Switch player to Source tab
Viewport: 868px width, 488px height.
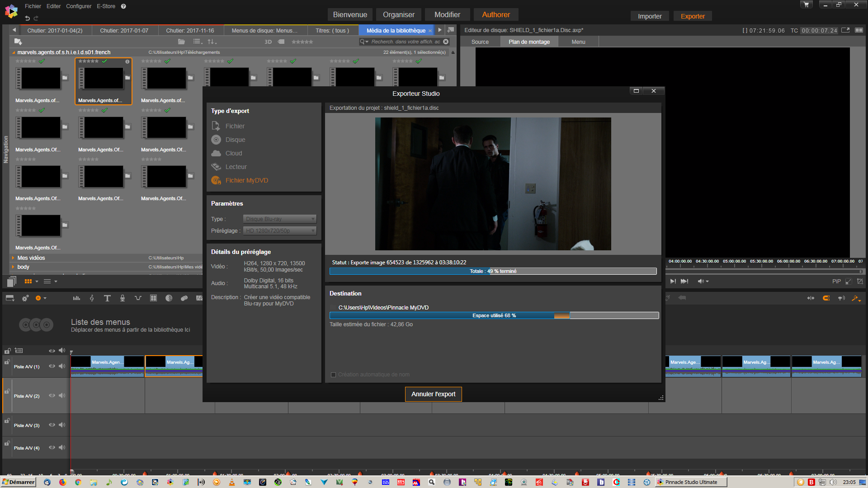[x=480, y=42]
